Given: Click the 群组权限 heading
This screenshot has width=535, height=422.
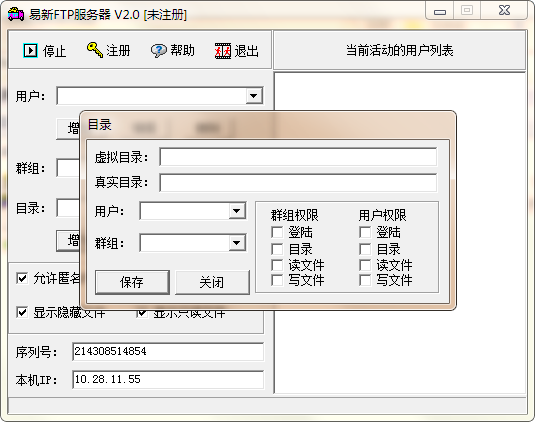Looking at the screenshot, I should [x=294, y=215].
